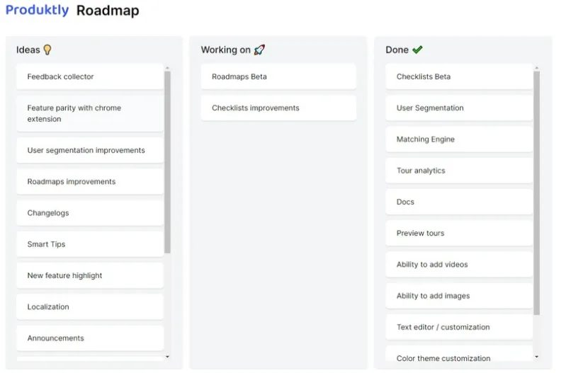Click the Text editor / customization card
The width and height of the screenshot is (588, 373).
point(459,327)
